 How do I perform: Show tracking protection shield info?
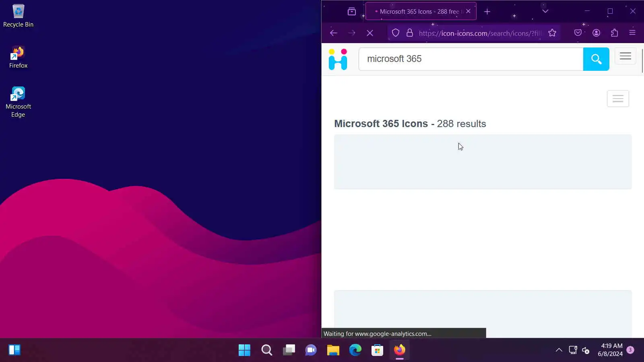click(x=396, y=33)
